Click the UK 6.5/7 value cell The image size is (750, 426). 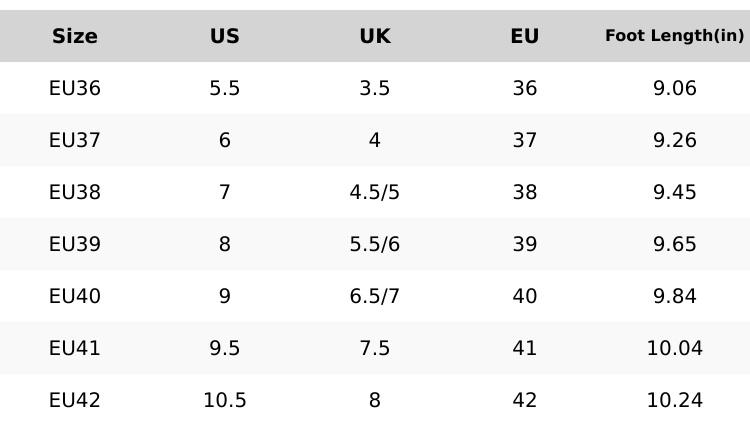(x=375, y=296)
